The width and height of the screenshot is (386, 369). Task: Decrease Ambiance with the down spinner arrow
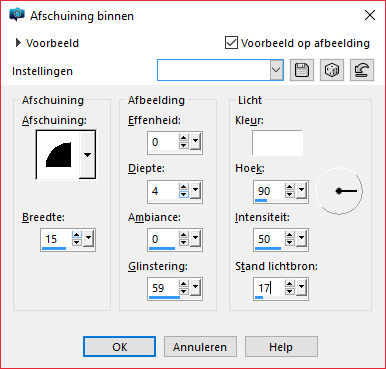[184, 243]
